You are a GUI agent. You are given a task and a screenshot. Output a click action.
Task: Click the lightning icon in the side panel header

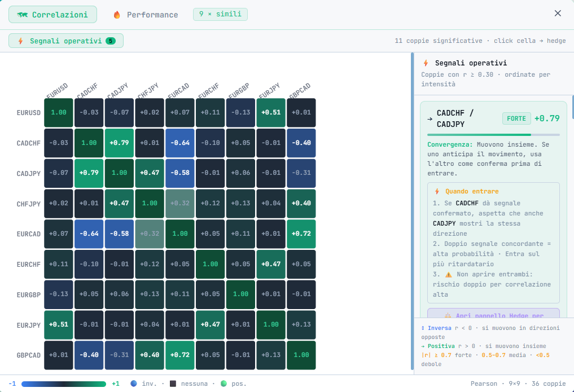click(x=426, y=63)
